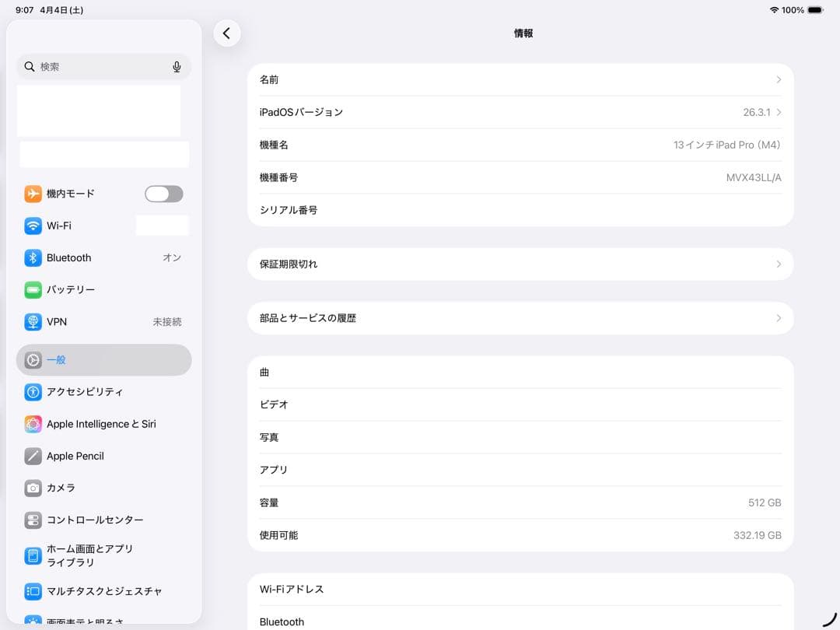Tap the battery icon for バッテリー
Viewport: 840px width, 630px height.
pyautogui.click(x=33, y=290)
